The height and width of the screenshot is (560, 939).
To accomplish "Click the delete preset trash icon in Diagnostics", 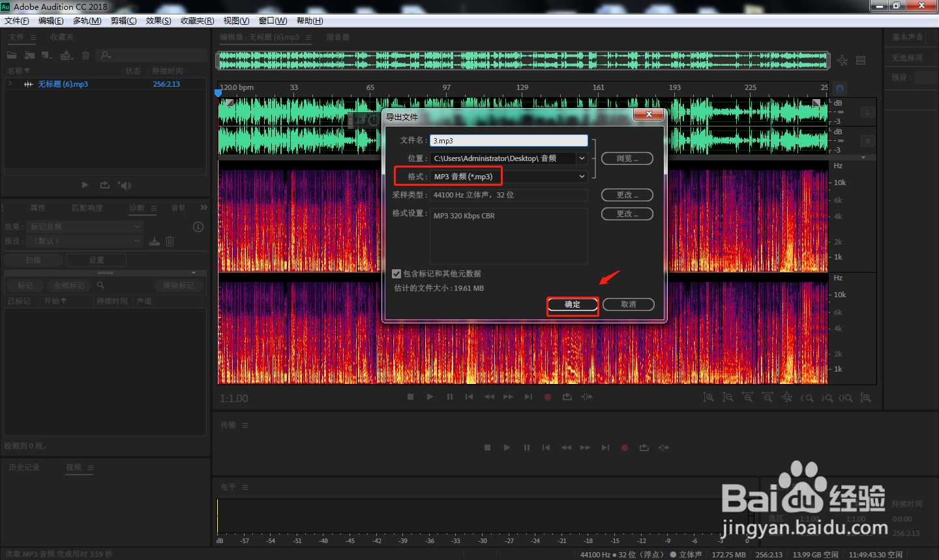I will 170,241.
